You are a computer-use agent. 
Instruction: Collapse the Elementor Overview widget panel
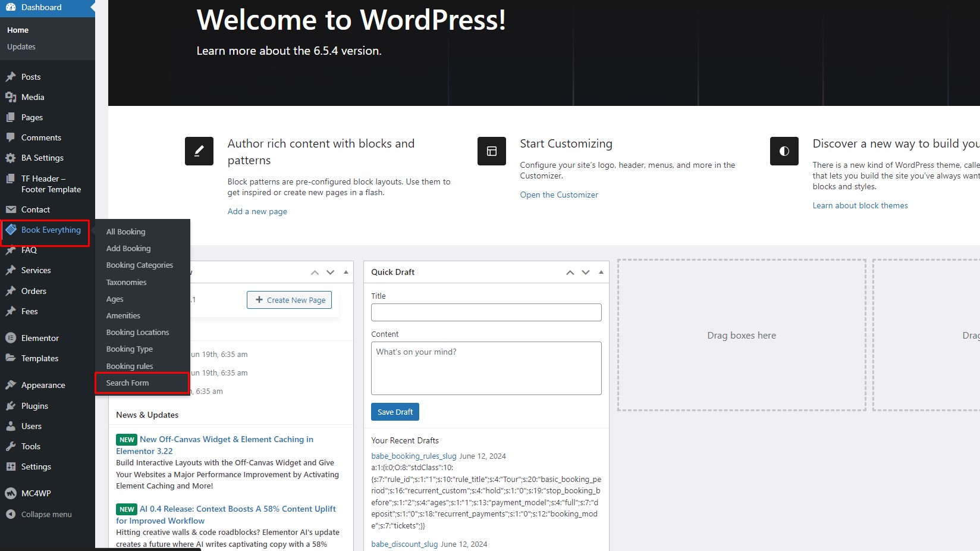(346, 273)
